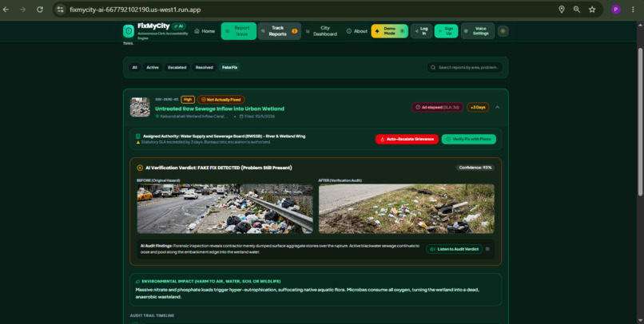
Task: Filter reports by Active status
Action: (153, 67)
